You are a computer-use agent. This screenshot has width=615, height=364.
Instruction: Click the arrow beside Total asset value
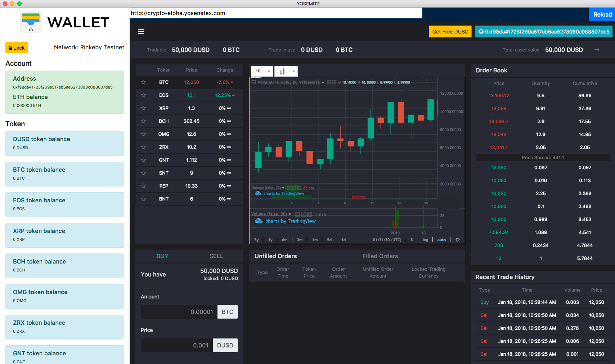[x=597, y=50]
